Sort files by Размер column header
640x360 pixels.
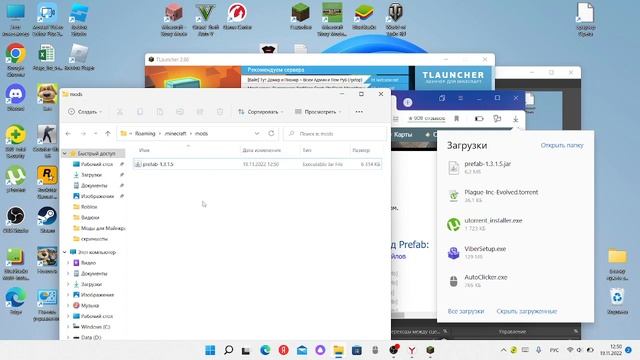(x=361, y=150)
